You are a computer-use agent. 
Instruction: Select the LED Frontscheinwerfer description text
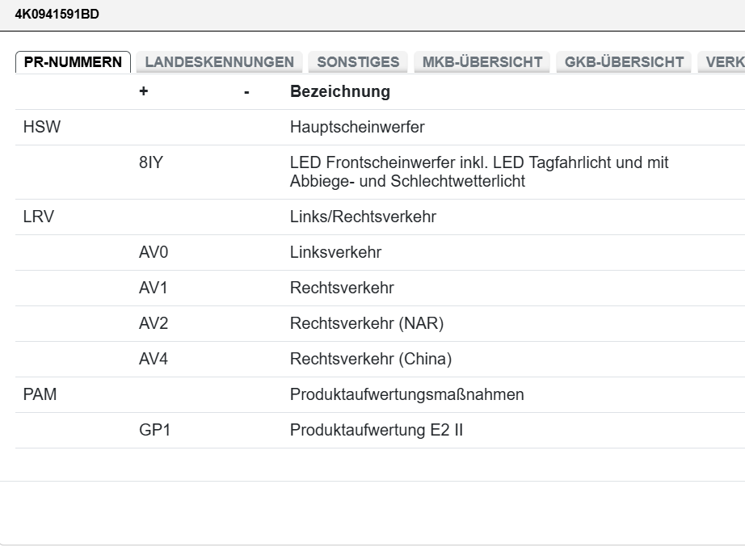(478, 172)
